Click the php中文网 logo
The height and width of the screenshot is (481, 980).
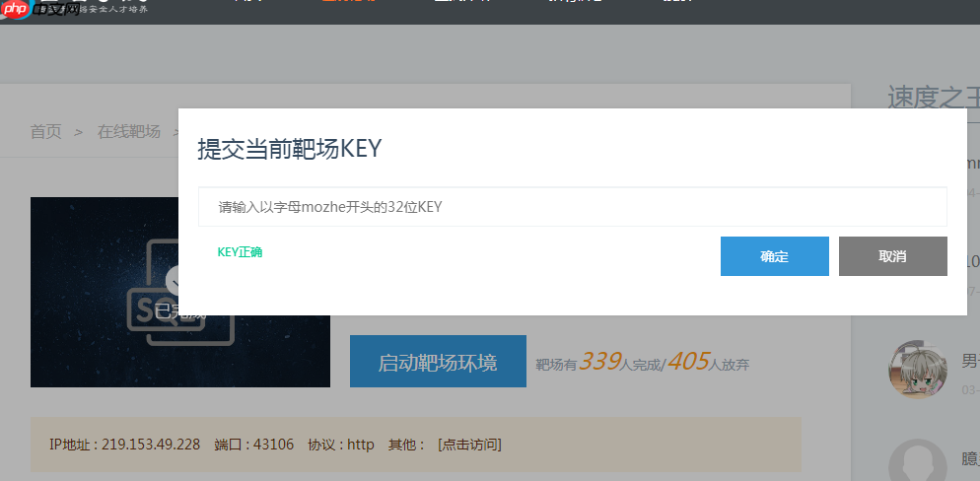pos(38,8)
